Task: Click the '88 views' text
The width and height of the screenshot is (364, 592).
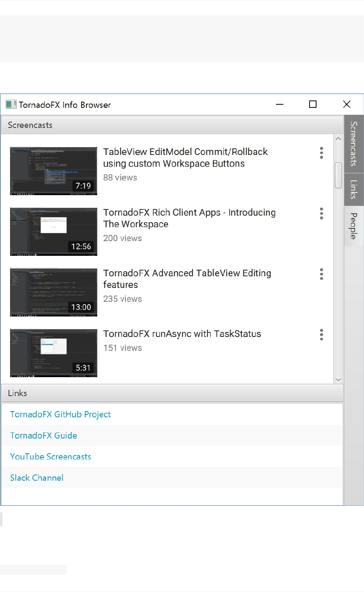Action: tap(120, 178)
